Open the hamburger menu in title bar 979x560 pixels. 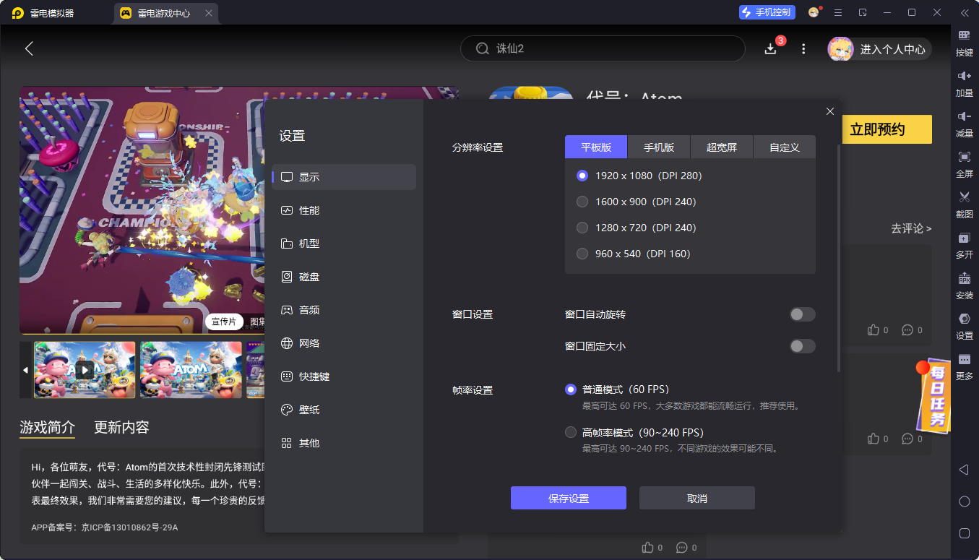(x=838, y=12)
